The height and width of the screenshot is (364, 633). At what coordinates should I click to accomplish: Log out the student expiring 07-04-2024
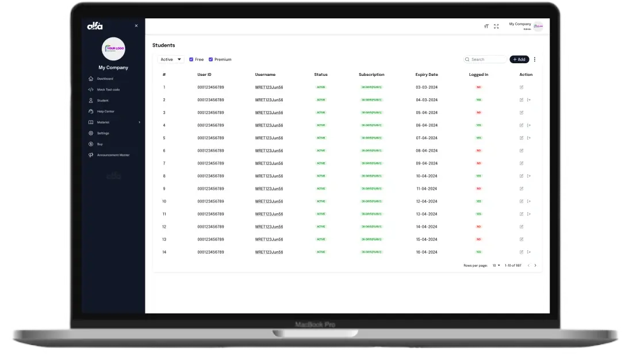(529, 138)
